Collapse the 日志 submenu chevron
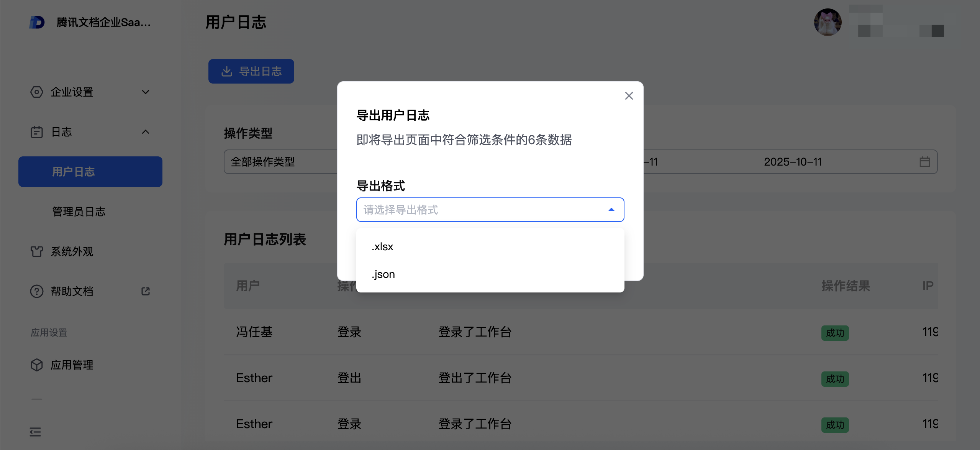Viewport: 980px width, 450px height. click(146, 132)
